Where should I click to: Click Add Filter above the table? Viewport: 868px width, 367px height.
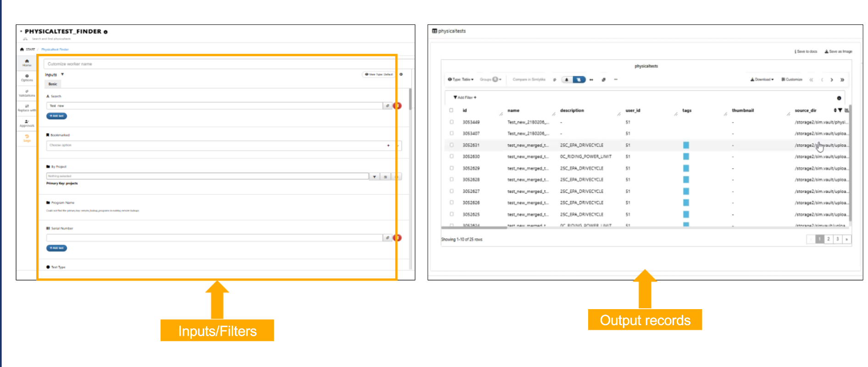pyautogui.click(x=465, y=97)
